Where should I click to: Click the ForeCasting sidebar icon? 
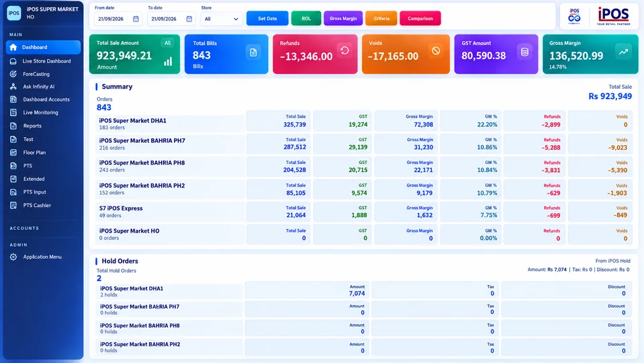click(x=13, y=74)
